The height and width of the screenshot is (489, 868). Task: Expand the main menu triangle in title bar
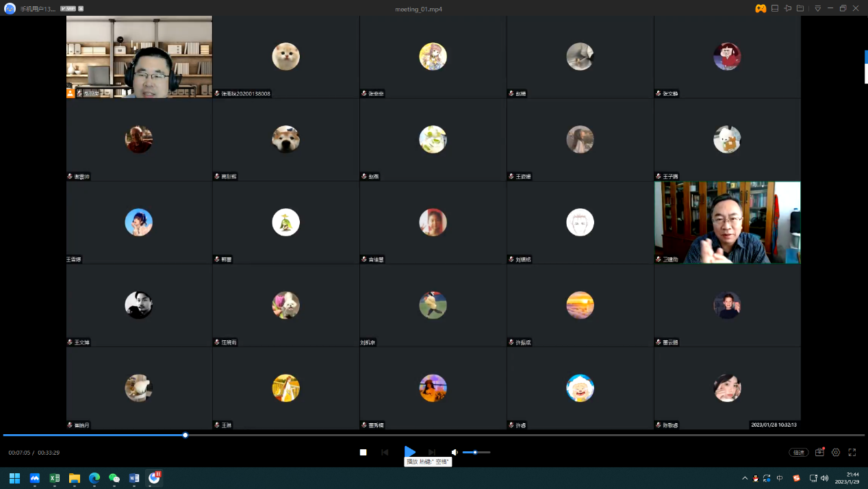tap(817, 9)
